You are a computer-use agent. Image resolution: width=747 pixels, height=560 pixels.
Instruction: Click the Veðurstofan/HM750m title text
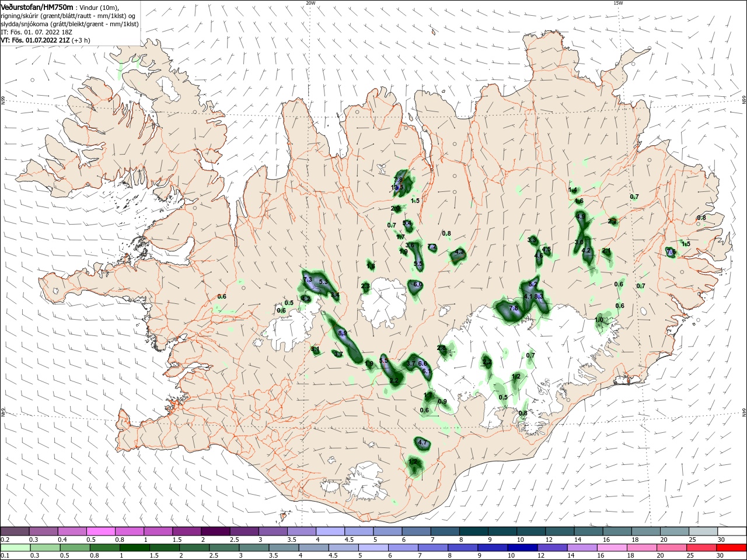coord(37,6)
